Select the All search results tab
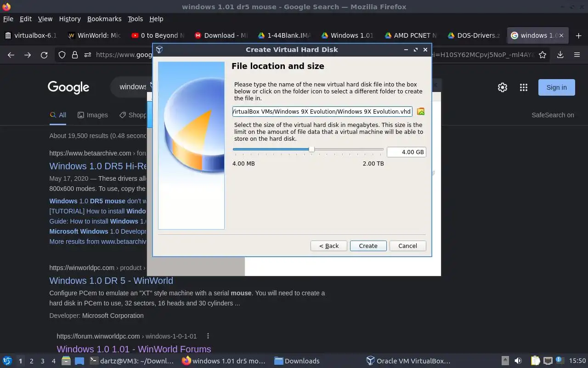 point(58,115)
